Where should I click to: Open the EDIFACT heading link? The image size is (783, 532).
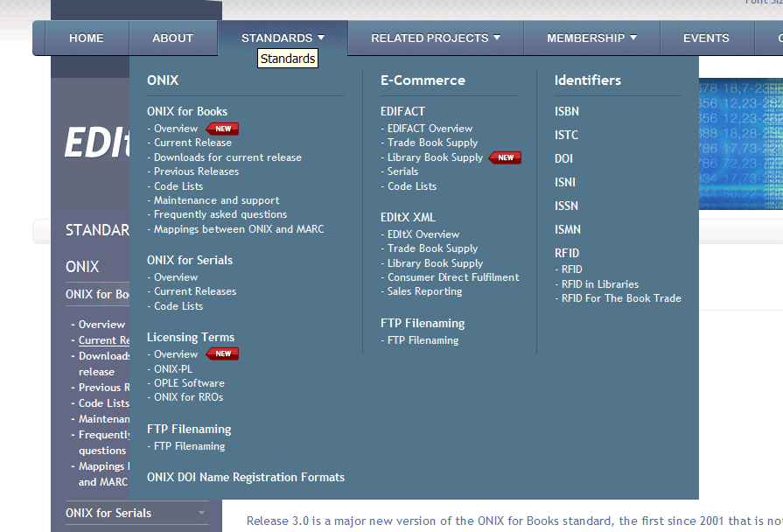[403, 111]
